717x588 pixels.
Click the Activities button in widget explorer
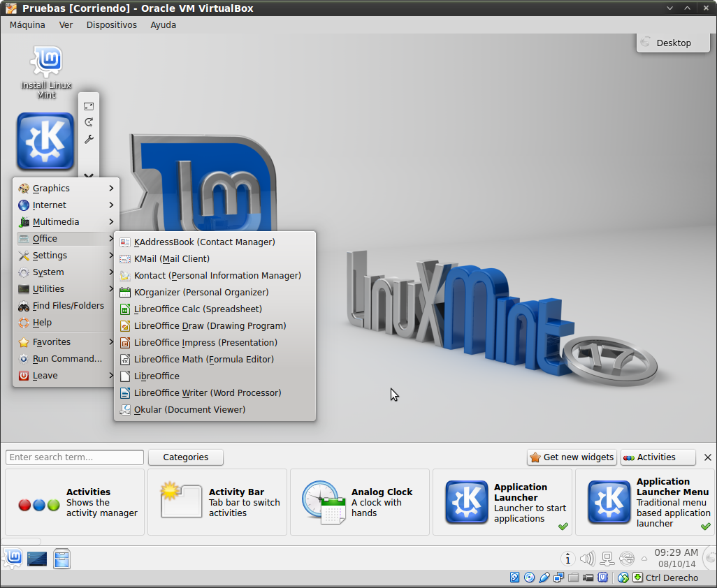point(657,457)
